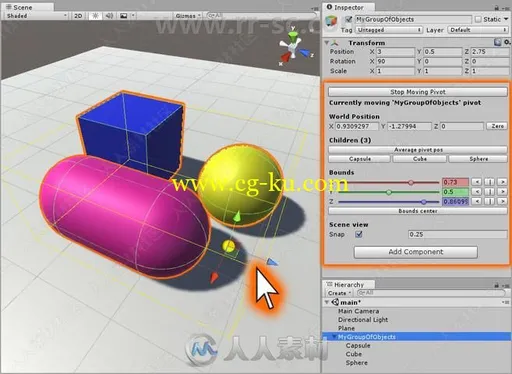This screenshot has height=374, width=512.
Task: Click the MyGroupOfObjects name field
Action: pos(413,19)
